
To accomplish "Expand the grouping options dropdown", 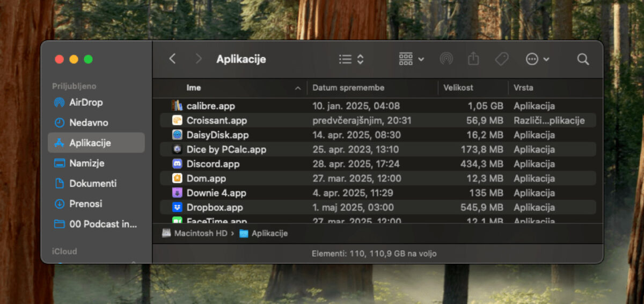I will pos(412,59).
